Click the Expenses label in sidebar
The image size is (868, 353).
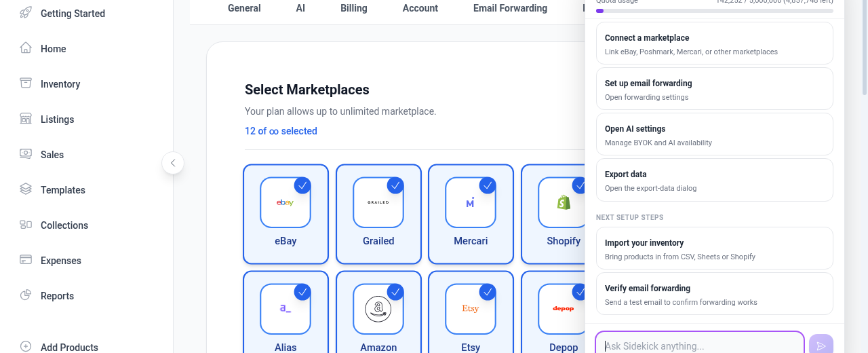pos(61,261)
